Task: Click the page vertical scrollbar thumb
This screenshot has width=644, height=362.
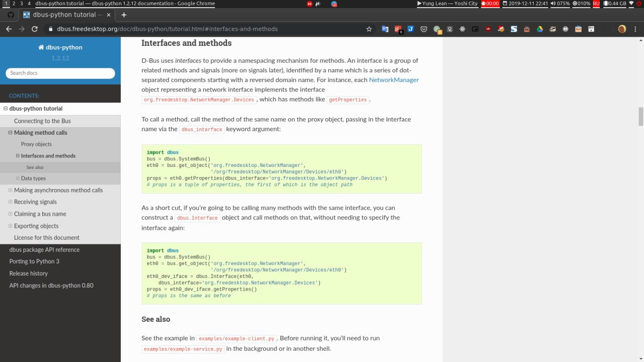Action: click(641, 117)
